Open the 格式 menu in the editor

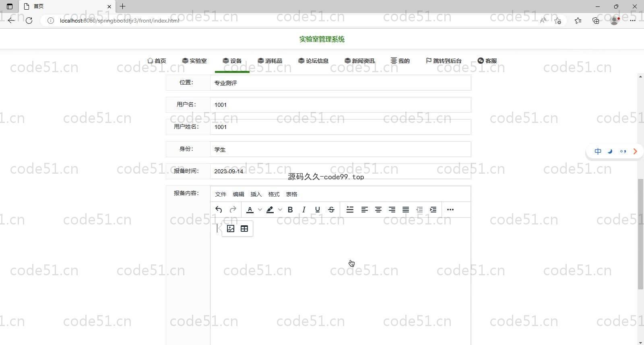[x=274, y=194]
